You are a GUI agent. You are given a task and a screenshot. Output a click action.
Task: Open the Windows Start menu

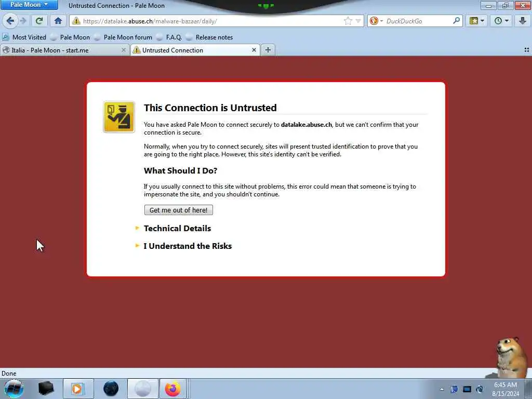pos(14,389)
